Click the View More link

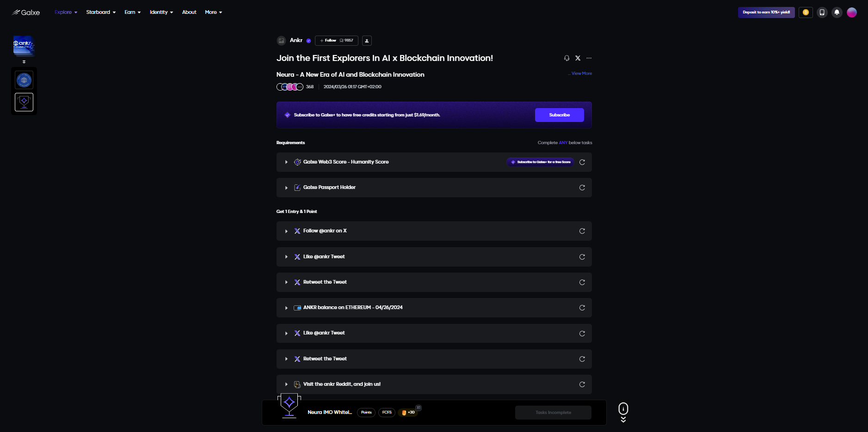pos(581,73)
